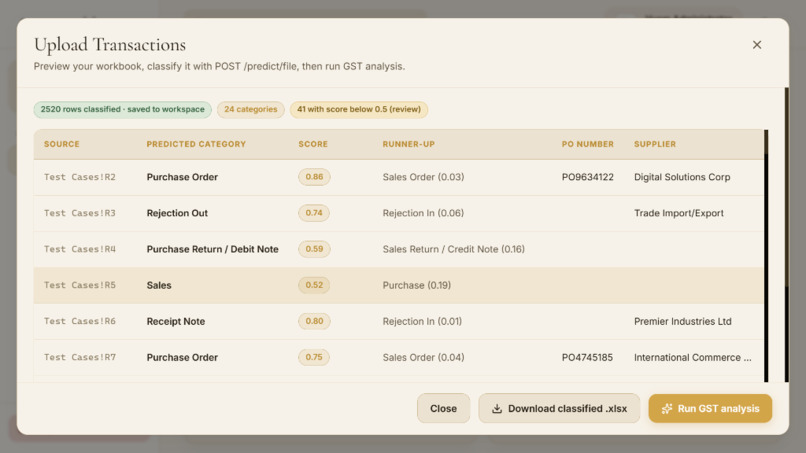Click the Close button

point(443,409)
